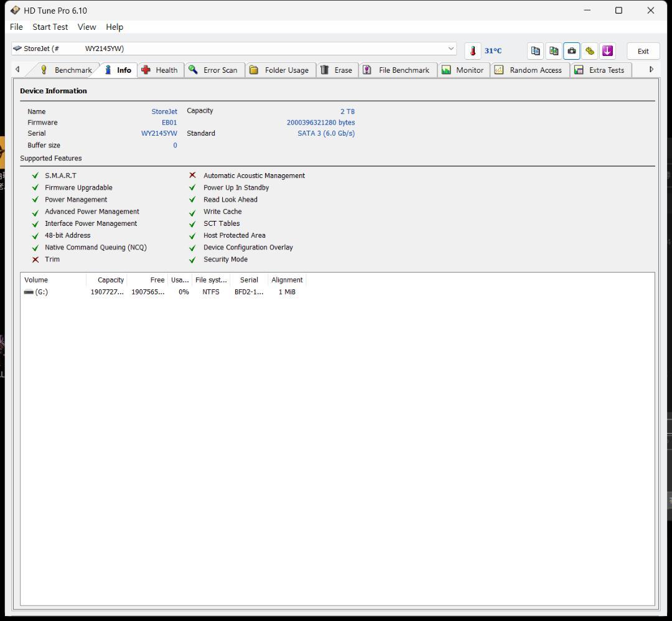Click the copy screenshot to clipboard icon
This screenshot has height=621, width=672.
(553, 51)
